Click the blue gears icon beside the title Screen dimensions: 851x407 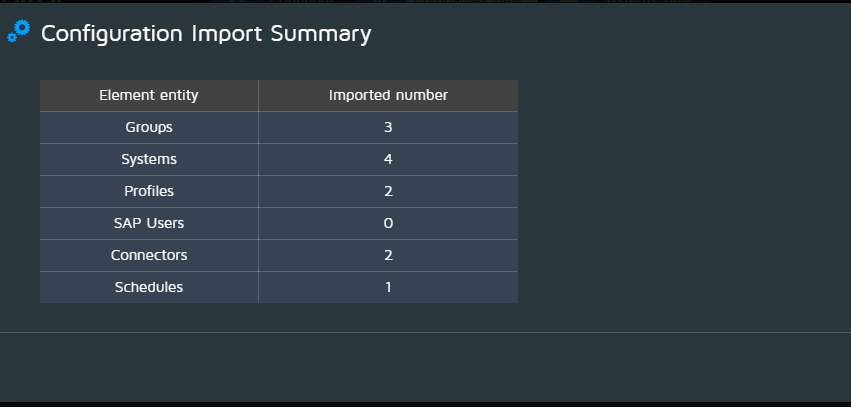18,31
